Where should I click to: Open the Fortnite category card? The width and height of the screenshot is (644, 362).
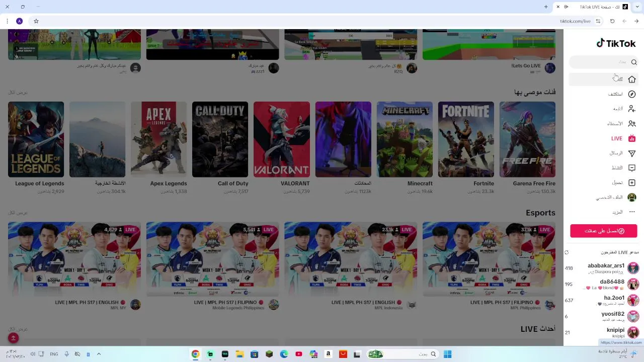tap(466, 139)
